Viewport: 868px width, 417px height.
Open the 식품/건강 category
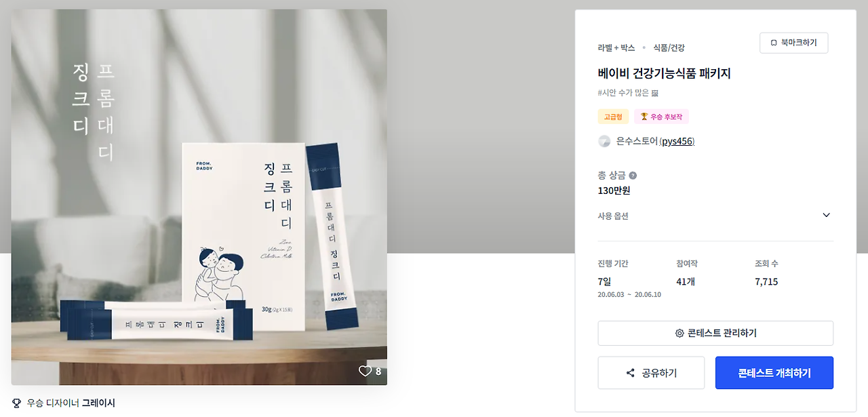pyautogui.click(x=669, y=47)
